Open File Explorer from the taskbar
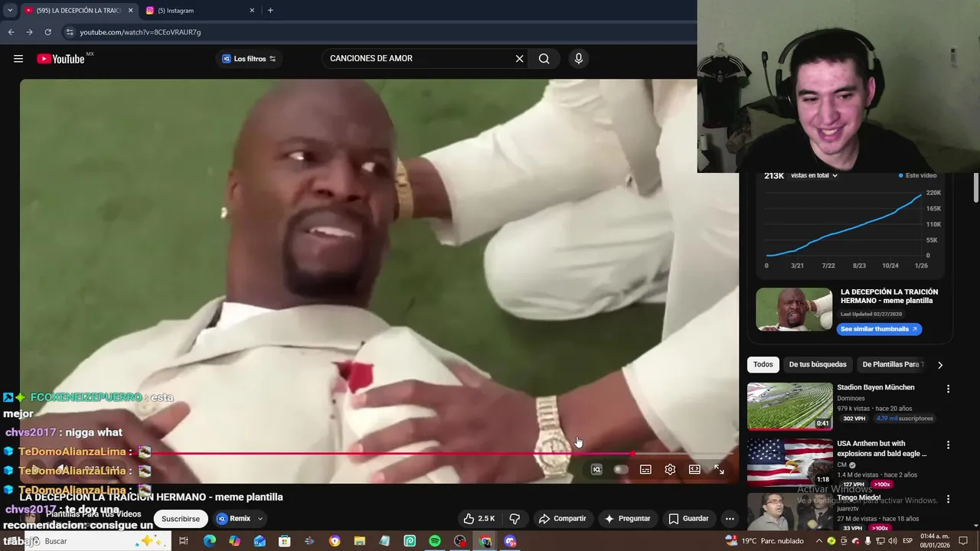This screenshot has width=980, height=551. (x=359, y=541)
